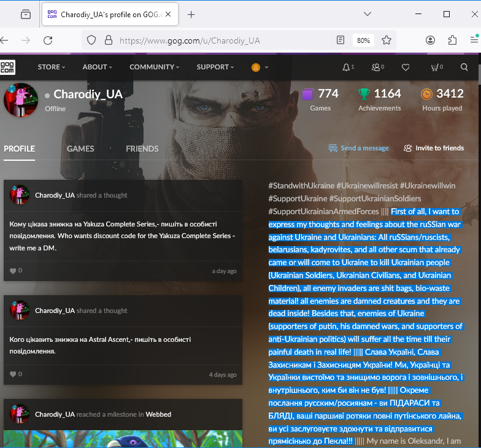
Task: Open Firefox account icon
Action: (x=431, y=41)
